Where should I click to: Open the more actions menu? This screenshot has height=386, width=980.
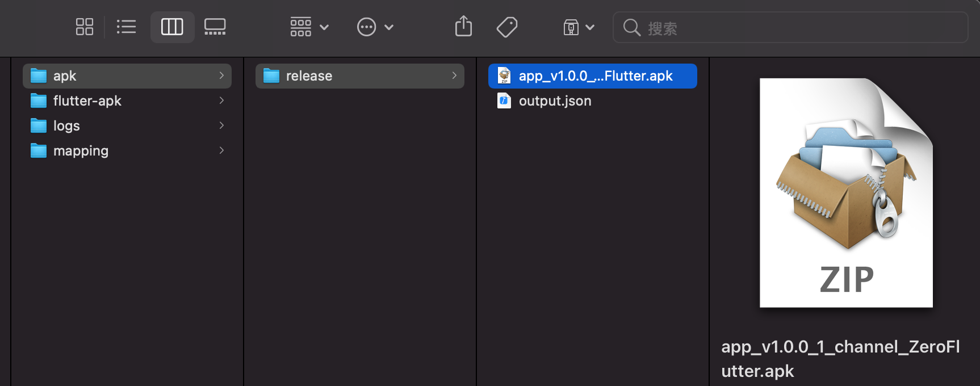point(375,27)
